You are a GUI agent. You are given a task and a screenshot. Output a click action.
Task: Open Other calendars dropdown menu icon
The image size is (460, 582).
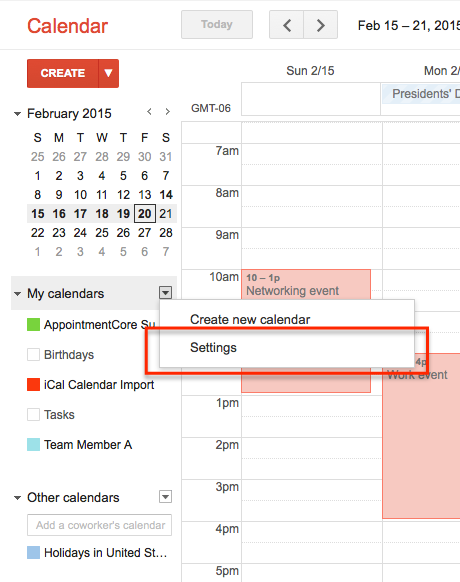(x=166, y=496)
